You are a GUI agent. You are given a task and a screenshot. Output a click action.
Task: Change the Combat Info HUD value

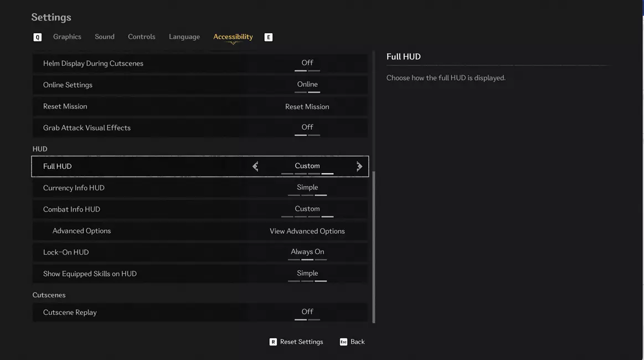pos(307,209)
